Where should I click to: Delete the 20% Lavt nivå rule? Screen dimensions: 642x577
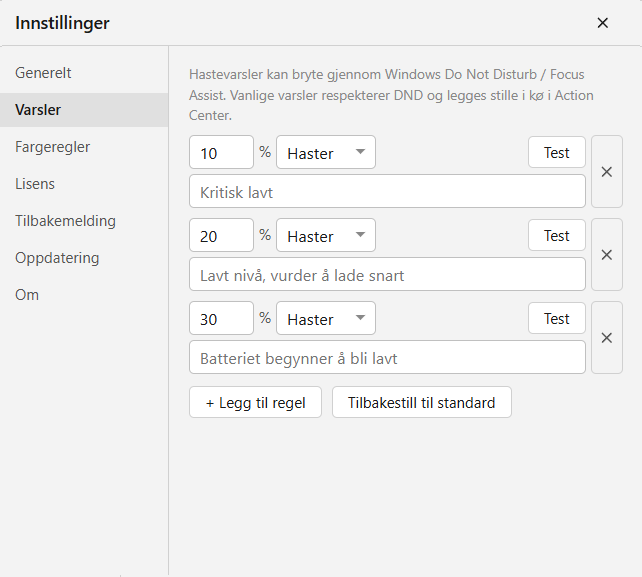pos(607,255)
